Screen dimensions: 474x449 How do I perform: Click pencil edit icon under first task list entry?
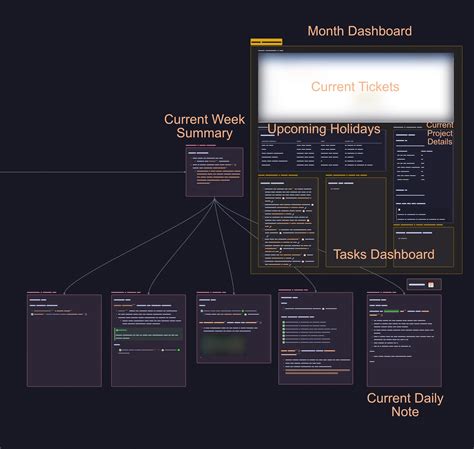point(272,201)
